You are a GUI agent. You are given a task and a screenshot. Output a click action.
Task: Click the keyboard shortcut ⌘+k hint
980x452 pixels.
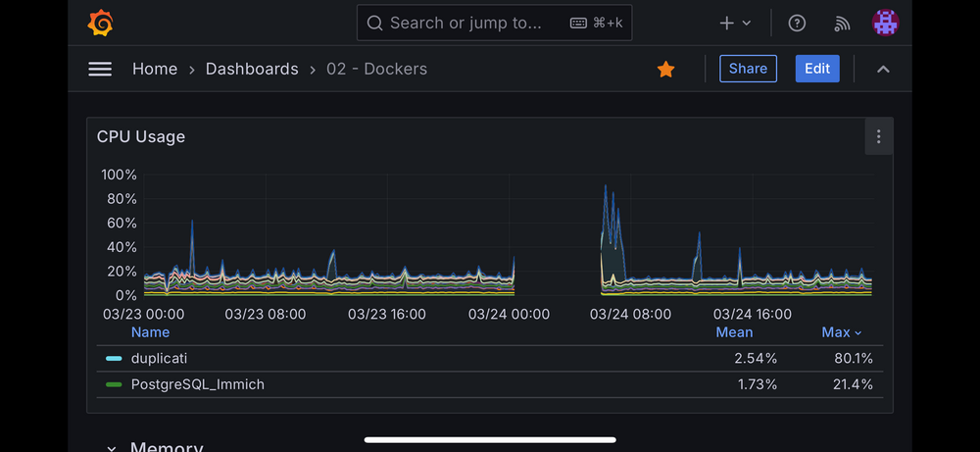(x=596, y=24)
